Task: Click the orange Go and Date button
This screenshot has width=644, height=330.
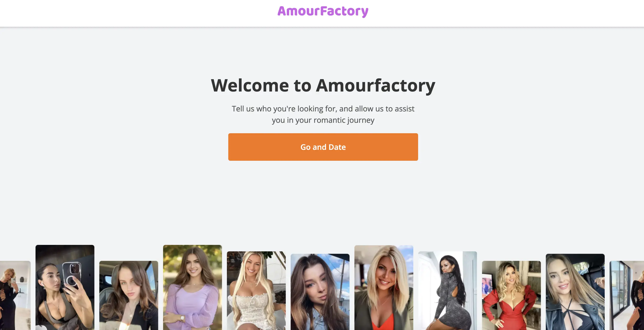Action: pyautogui.click(x=323, y=147)
